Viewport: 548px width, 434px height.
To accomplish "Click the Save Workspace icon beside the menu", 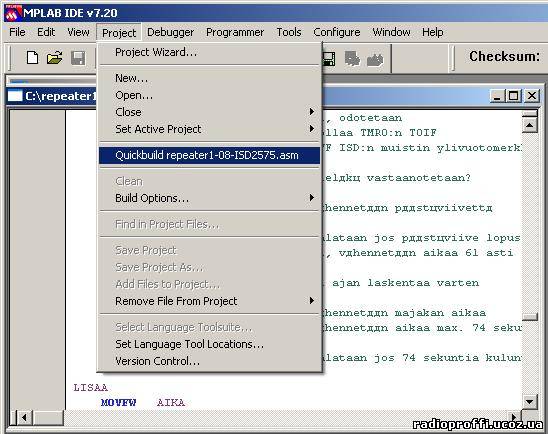I will (x=329, y=58).
